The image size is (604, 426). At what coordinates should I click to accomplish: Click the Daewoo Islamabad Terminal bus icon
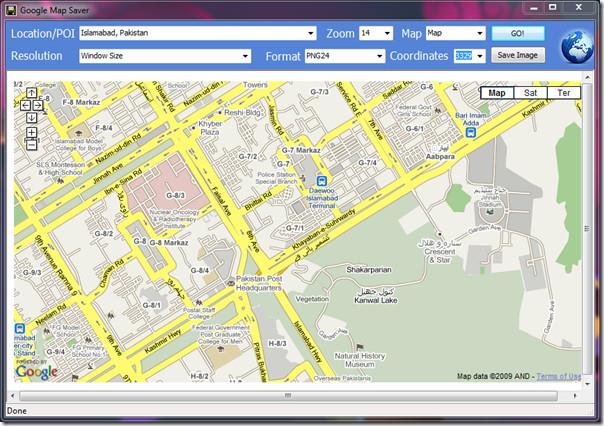[x=322, y=181]
